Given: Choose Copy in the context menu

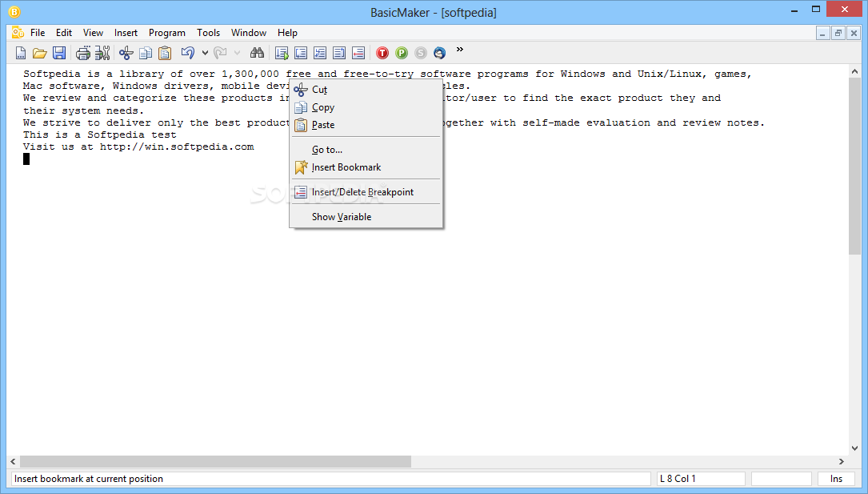Looking at the screenshot, I should [366, 106].
